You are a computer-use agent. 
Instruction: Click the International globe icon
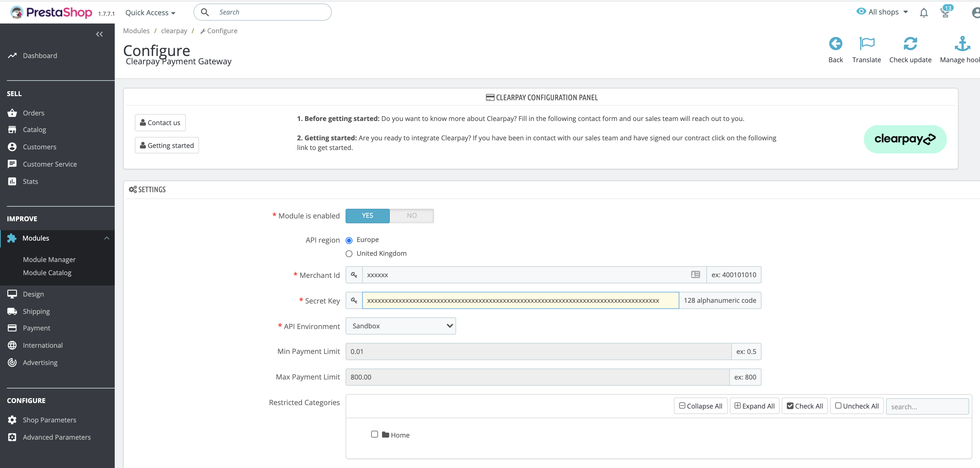pyautogui.click(x=12, y=345)
